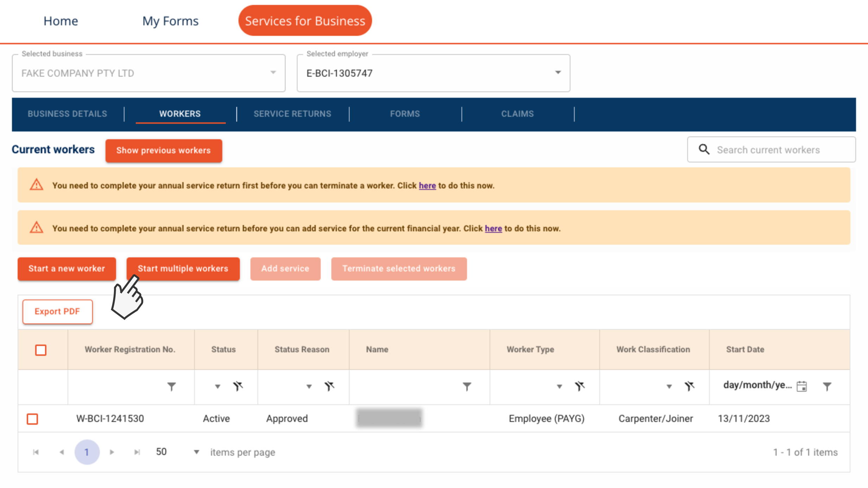This screenshot has width=868, height=488.
Task: Click the Worker Registration No. filter icon
Action: (x=171, y=386)
